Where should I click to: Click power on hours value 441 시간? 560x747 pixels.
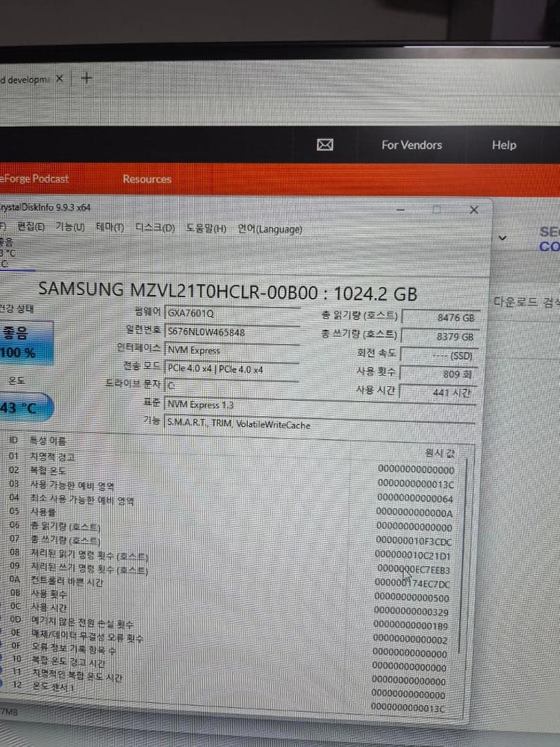[438, 393]
